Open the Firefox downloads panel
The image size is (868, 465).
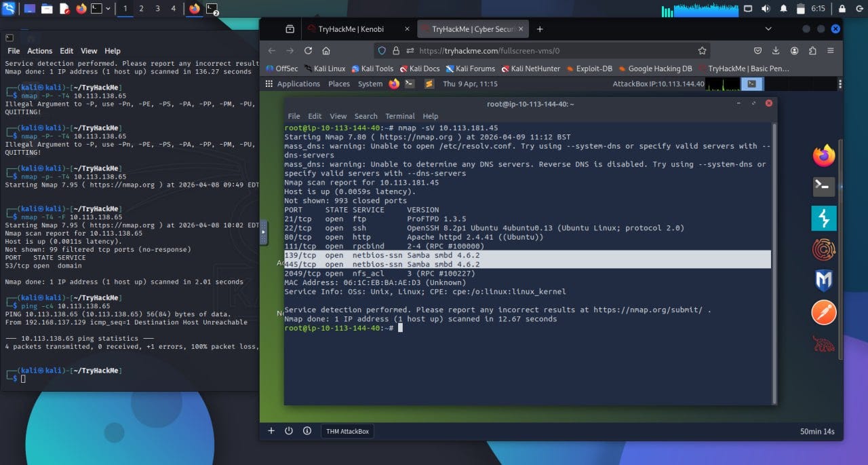[x=776, y=51]
